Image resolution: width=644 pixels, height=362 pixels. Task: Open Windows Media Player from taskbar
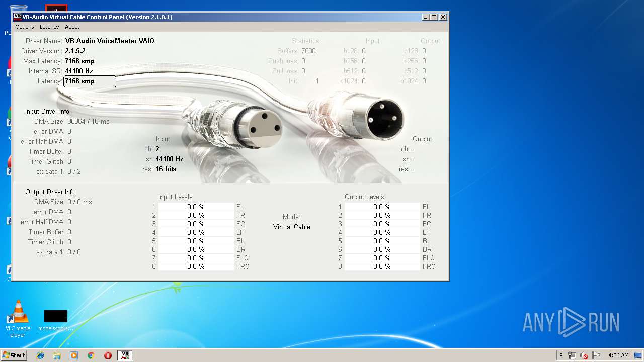pos(74,355)
